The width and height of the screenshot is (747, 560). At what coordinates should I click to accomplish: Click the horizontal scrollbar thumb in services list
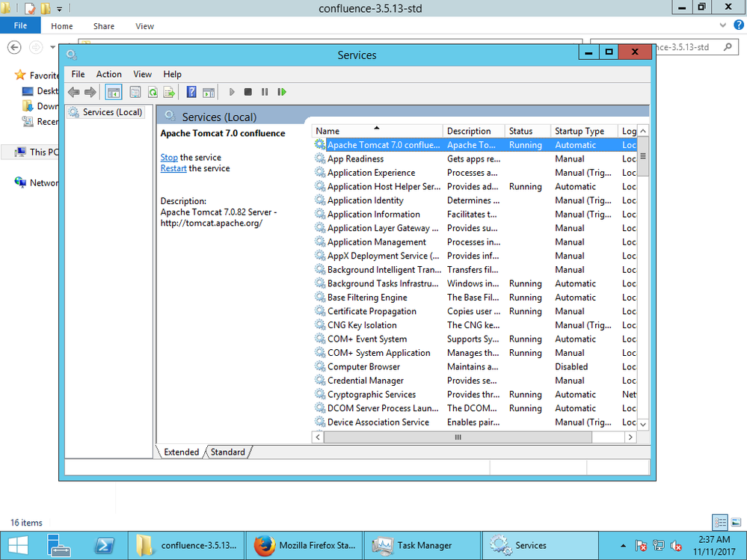pos(458,437)
